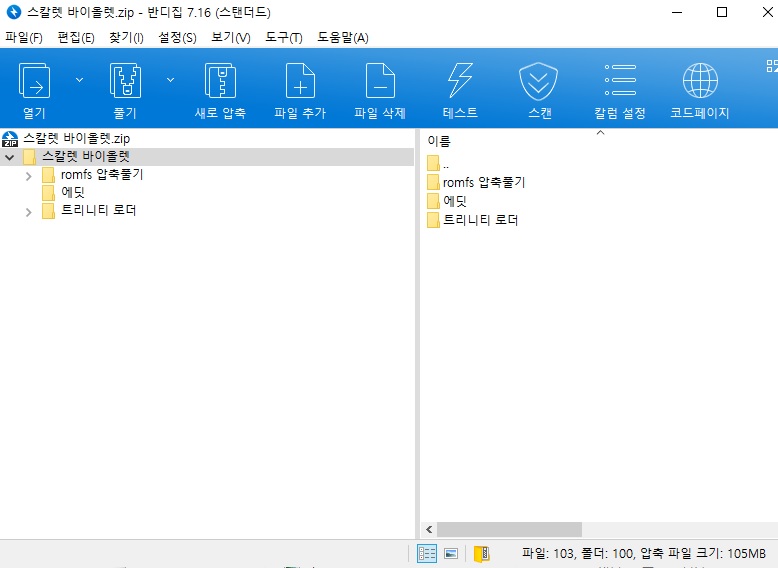This screenshot has height=568, width=778.
Task: Open the 찾기(I) menu
Action: click(126, 38)
